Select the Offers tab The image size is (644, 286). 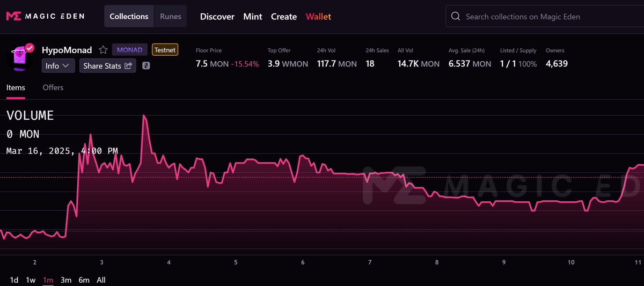click(53, 87)
